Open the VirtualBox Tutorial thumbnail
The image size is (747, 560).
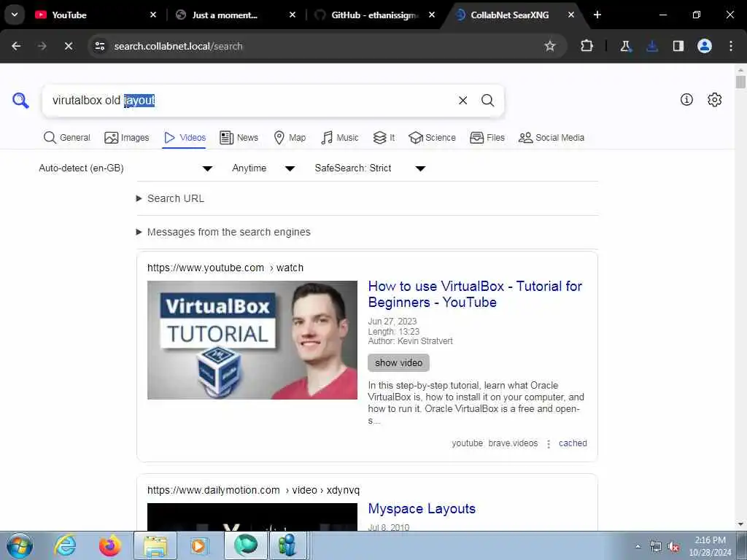[252, 340]
